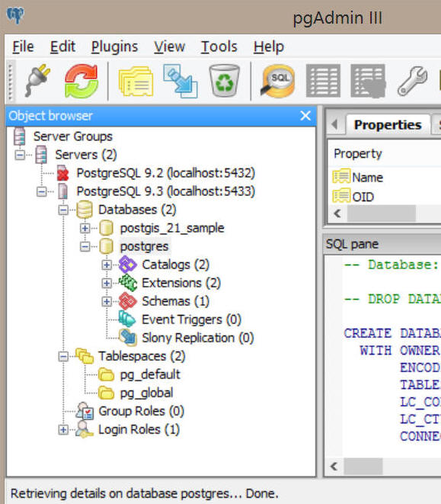
Task: Select the Group Roles (0) row
Action: [x=141, y=411]
